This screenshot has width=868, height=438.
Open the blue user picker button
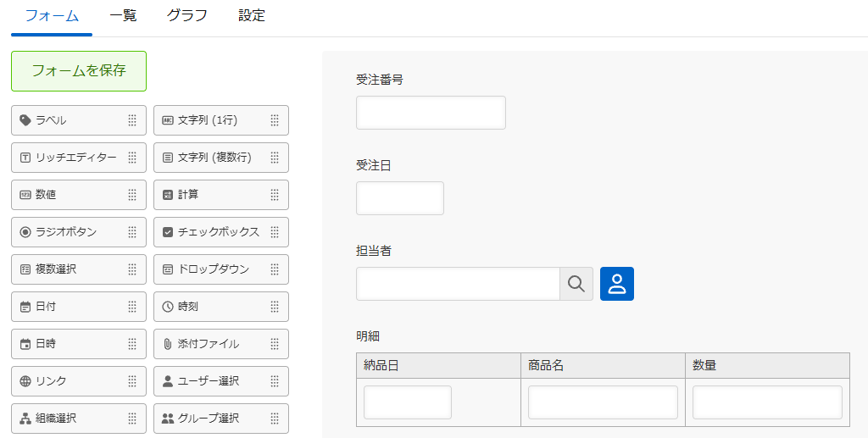tap(617, 284)
